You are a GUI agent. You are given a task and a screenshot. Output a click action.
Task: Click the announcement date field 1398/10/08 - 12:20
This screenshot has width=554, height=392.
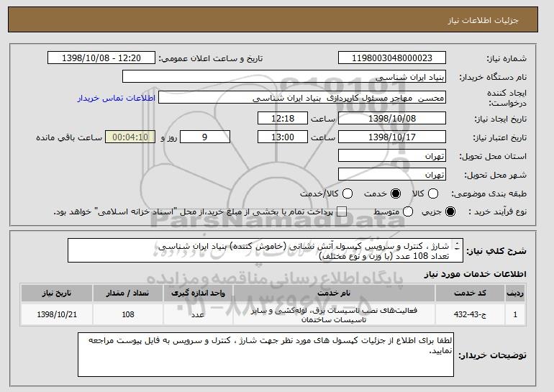click(x=101, y=58)
